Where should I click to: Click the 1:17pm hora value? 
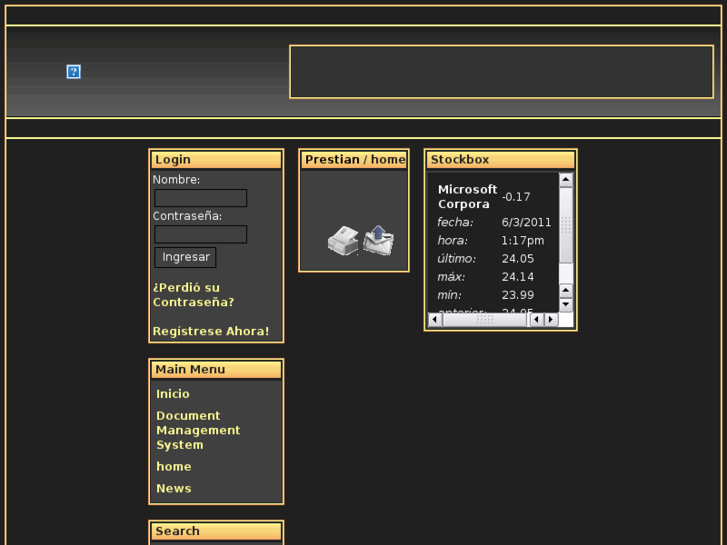click(x=523, y=240)
